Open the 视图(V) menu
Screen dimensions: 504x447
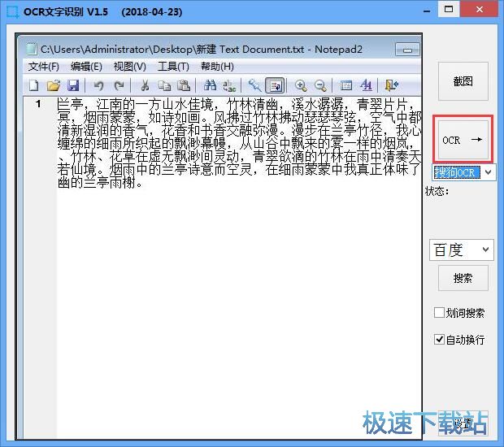(129, 67)
